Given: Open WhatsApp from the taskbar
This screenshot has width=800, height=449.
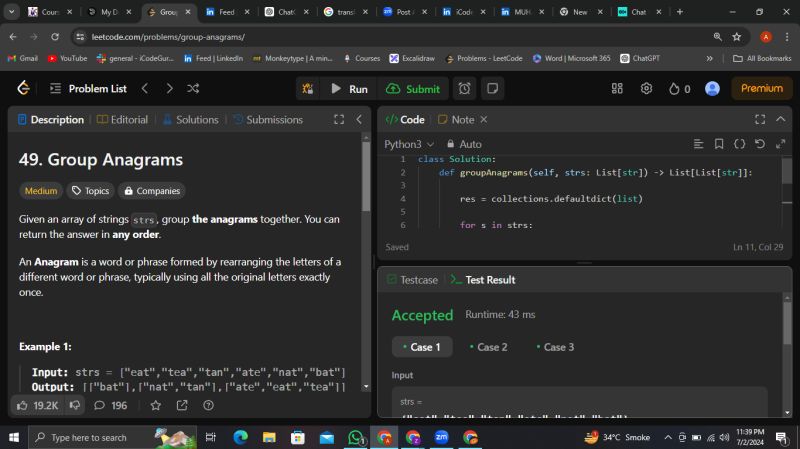Looking at the screenshot, I should (x=356, y=437).
